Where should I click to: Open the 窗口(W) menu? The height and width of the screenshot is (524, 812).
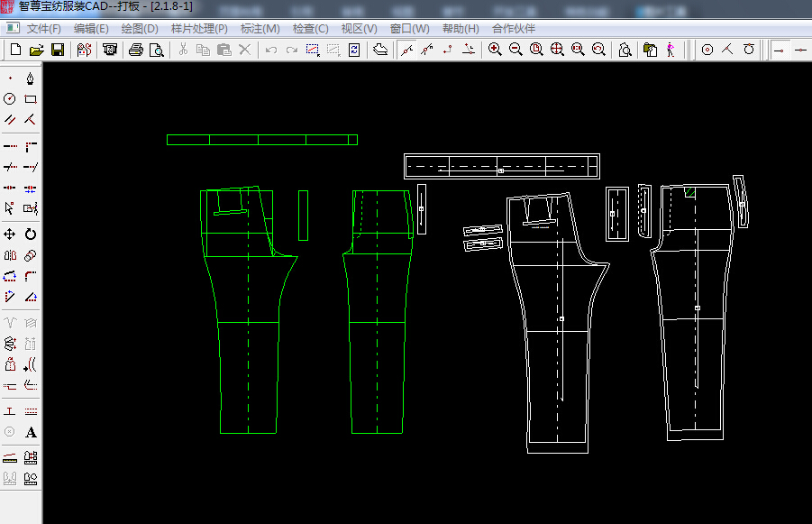pos(410,29)
